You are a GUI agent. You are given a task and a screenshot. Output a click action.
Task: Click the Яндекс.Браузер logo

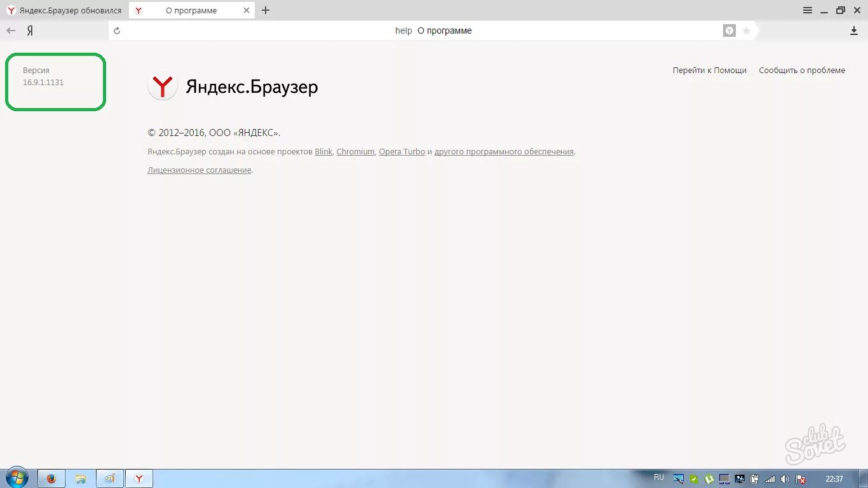point(233,86)
